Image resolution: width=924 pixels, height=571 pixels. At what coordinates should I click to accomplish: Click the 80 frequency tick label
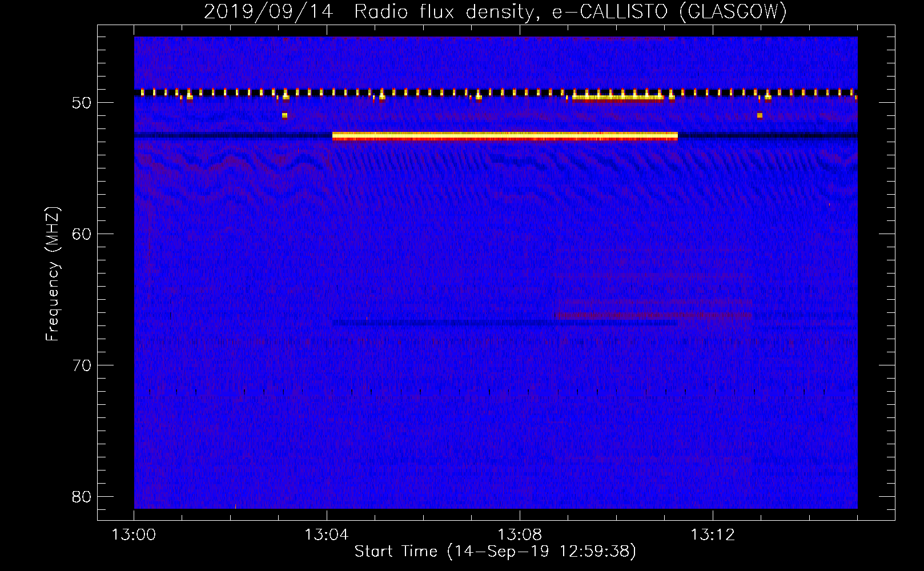(82, 497)
